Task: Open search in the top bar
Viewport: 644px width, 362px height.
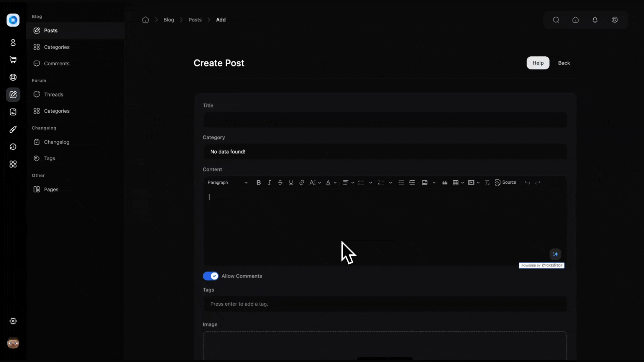Action: [x=556, y=20]
